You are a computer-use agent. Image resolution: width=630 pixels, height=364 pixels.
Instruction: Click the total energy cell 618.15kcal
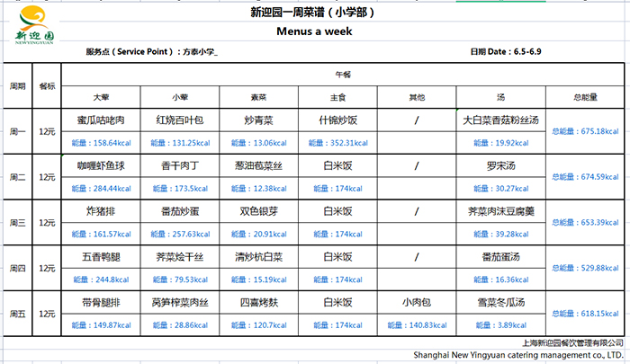[x=585, y=314]
